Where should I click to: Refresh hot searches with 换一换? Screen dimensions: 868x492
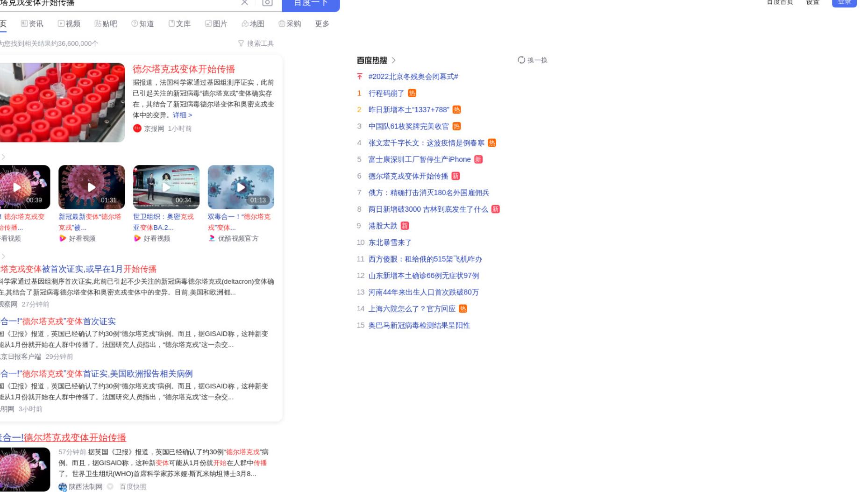(x=533, y=60)
